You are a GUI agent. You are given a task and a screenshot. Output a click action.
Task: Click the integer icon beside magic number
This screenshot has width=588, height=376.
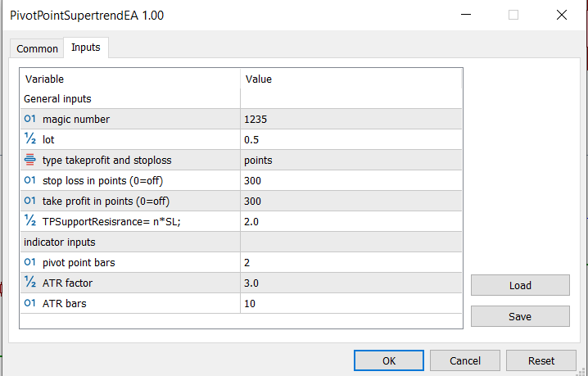tap(30, 119)
